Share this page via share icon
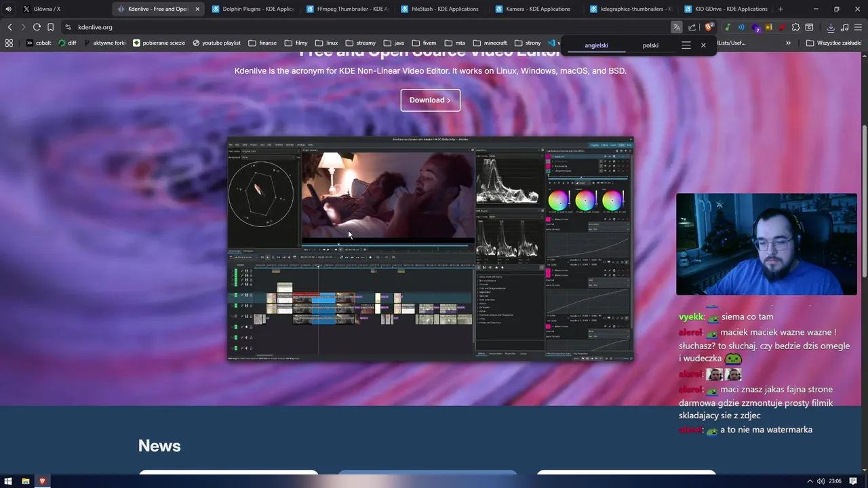The height and width of the screenshot is (488, 868). point(692,27)
